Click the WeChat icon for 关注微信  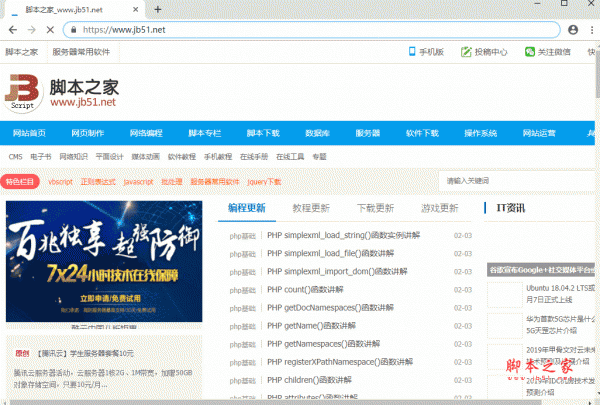pos(530,52)
